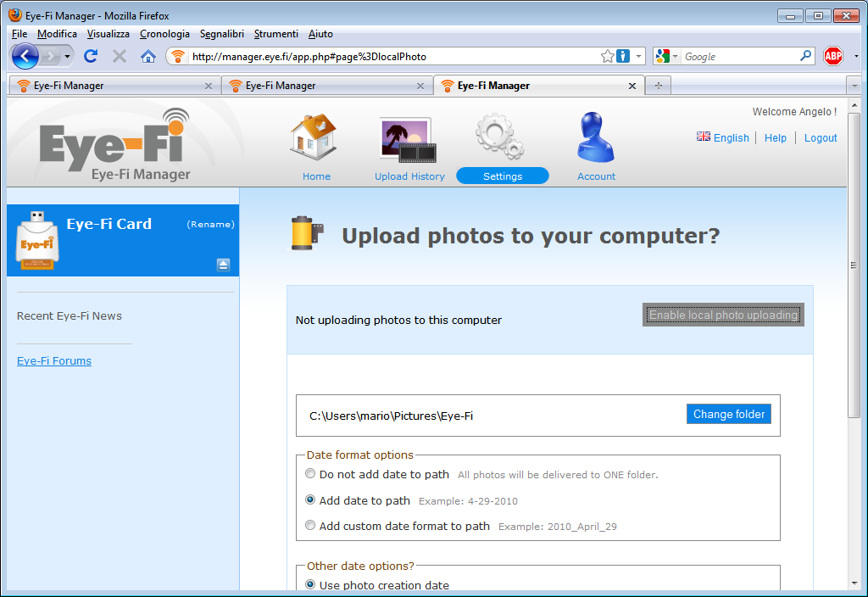Click the Rename link on Eye-Fi Card
The image size is (868, 597).
click(x=210, y=224)
